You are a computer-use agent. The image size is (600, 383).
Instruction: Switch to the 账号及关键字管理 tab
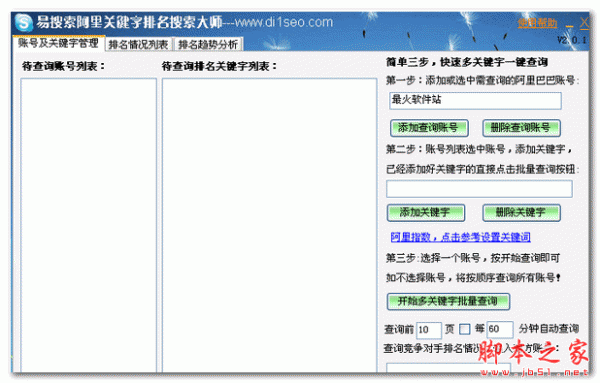(x=58, y=43)
